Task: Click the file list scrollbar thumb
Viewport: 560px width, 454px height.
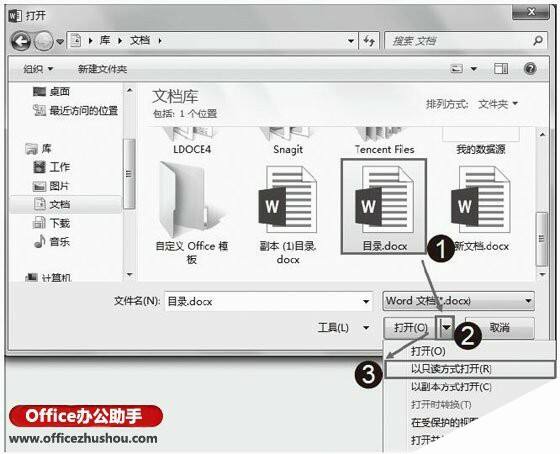Action: click(x=542, y=239)
